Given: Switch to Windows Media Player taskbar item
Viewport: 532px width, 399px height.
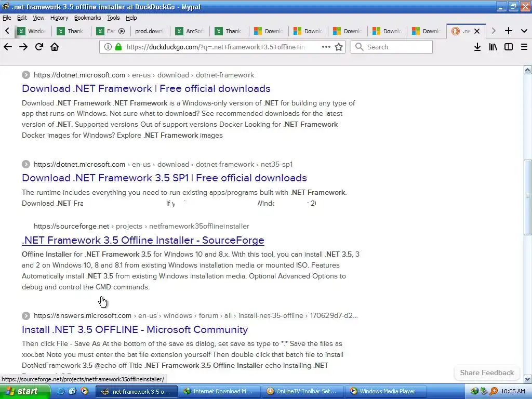Looking at the screenshot, I should [385, 391].
